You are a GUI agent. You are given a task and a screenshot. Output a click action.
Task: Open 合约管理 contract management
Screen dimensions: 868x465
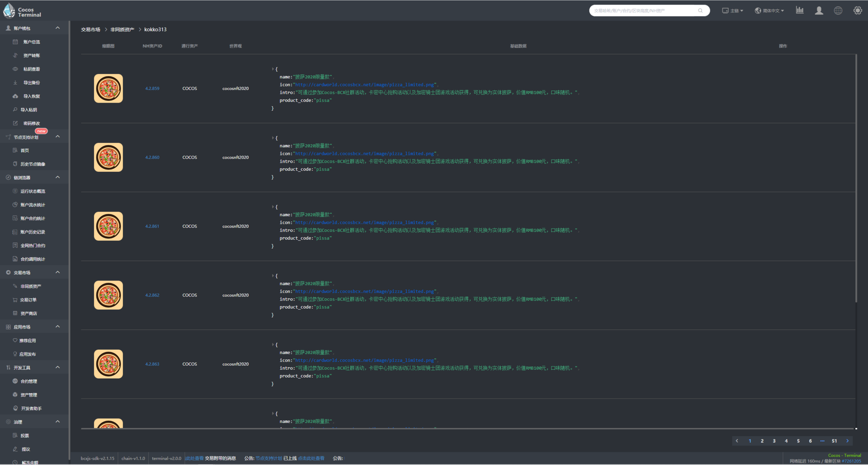pos(29,381)
